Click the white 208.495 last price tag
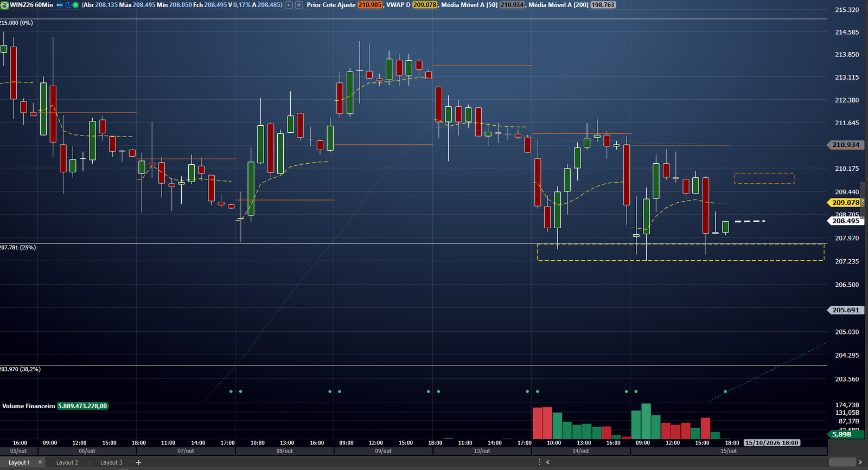The image size is (868, 470). [x=845, y=221]
